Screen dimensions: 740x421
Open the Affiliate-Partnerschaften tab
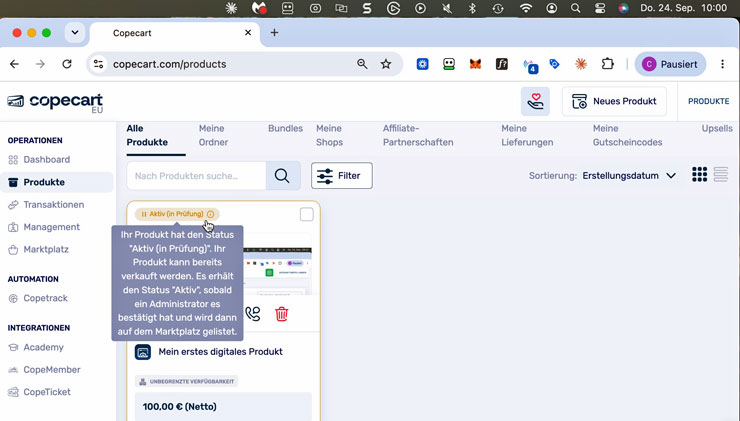pyautogui.click(x=418, y=135)
